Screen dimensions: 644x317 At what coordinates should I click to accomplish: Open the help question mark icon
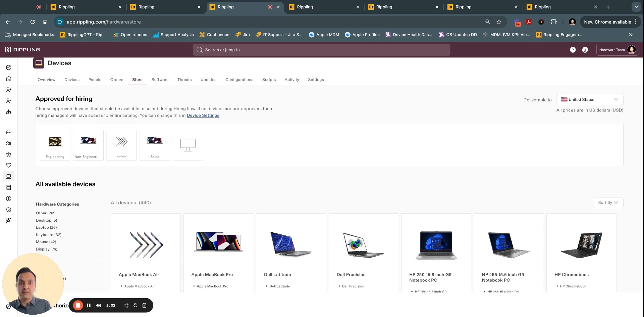(573, 50)
